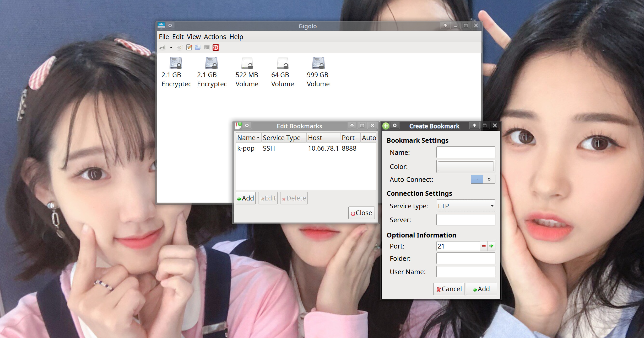Toggle the stick button on Edit Bookmarks titlebar
644x338 pixels.
[x=247, y=125]
